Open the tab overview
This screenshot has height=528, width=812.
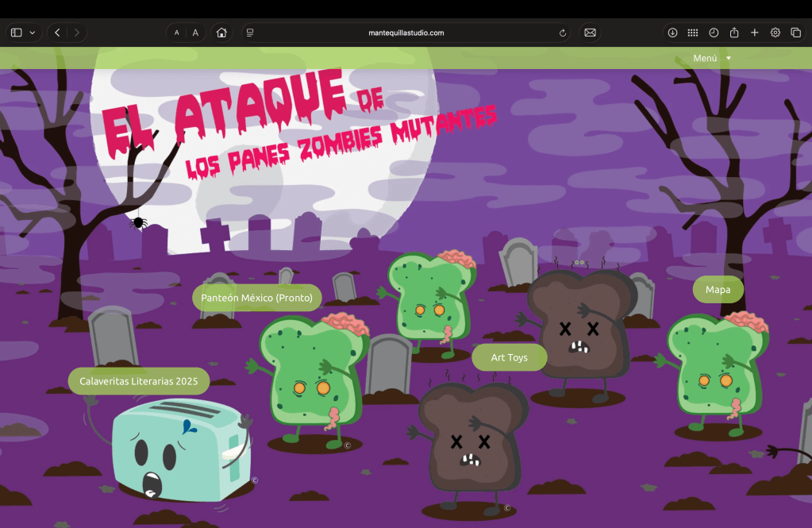(796, 33)
